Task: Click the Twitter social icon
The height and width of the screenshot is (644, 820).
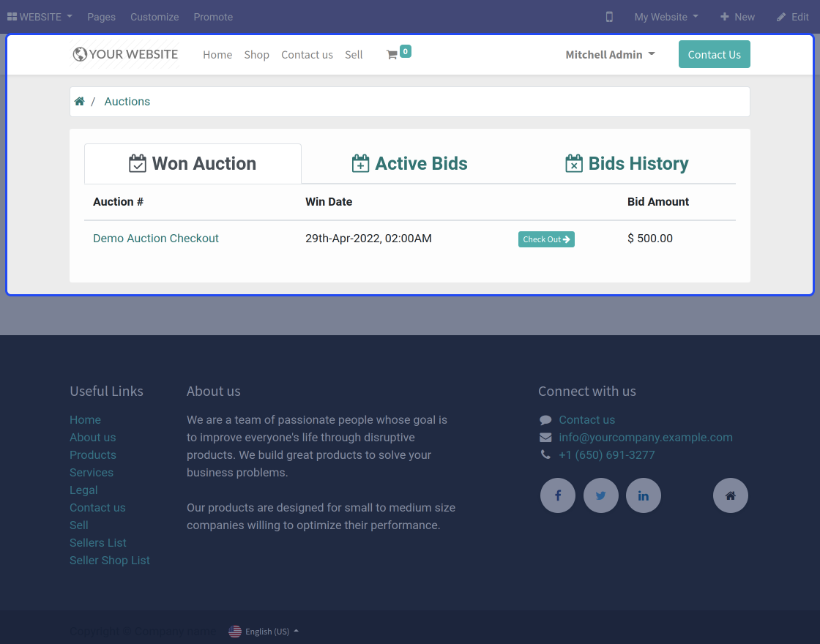Action: [600, 495]
